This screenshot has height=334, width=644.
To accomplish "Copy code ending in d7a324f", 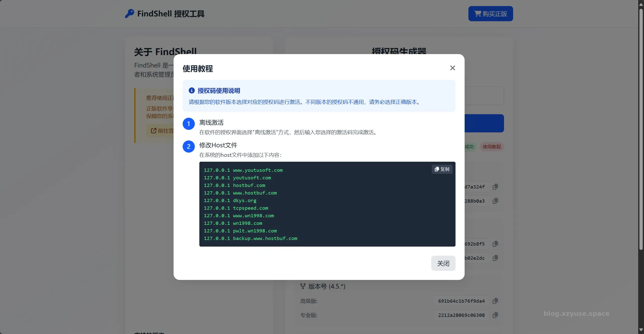I will click(495, 187).
